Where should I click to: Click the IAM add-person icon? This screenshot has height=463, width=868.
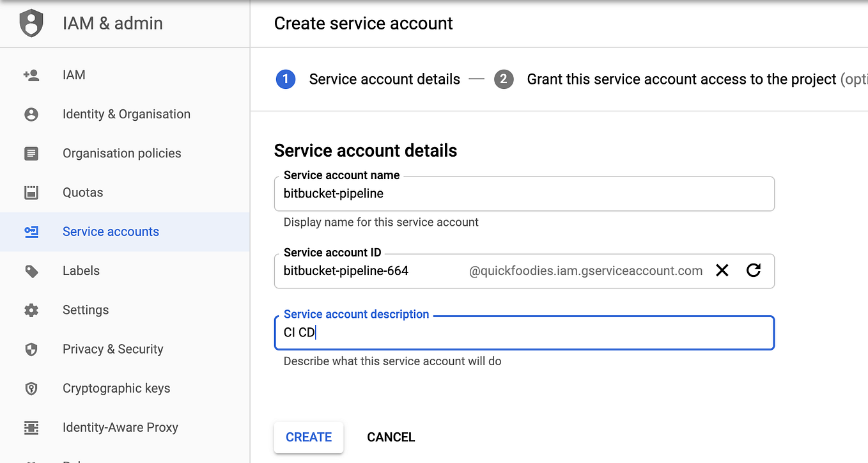coord(31,75)
